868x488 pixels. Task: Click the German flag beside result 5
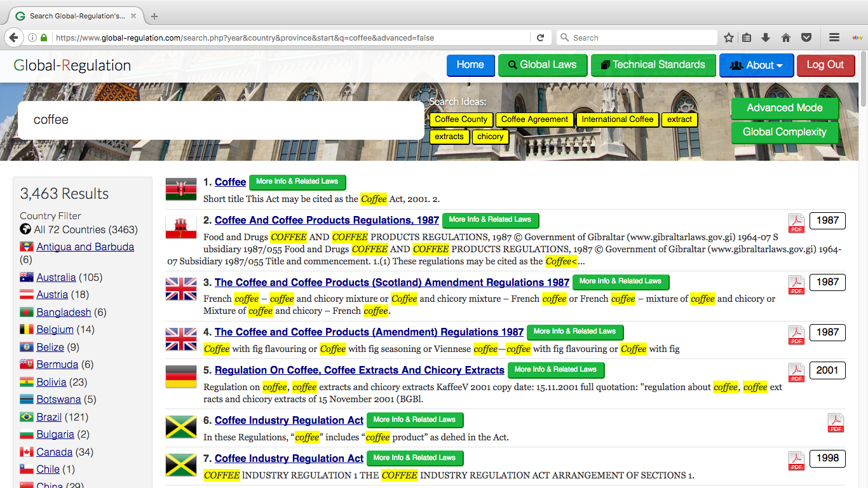[x=181, y=376]
